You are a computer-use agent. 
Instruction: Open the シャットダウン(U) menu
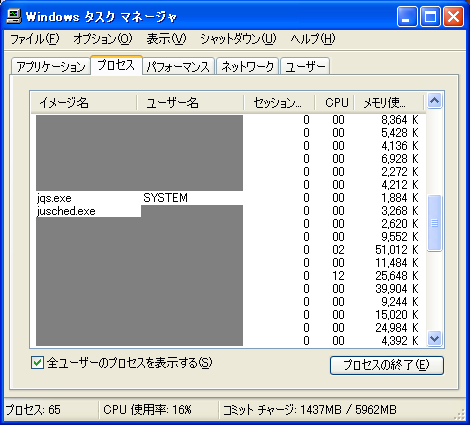238,39
